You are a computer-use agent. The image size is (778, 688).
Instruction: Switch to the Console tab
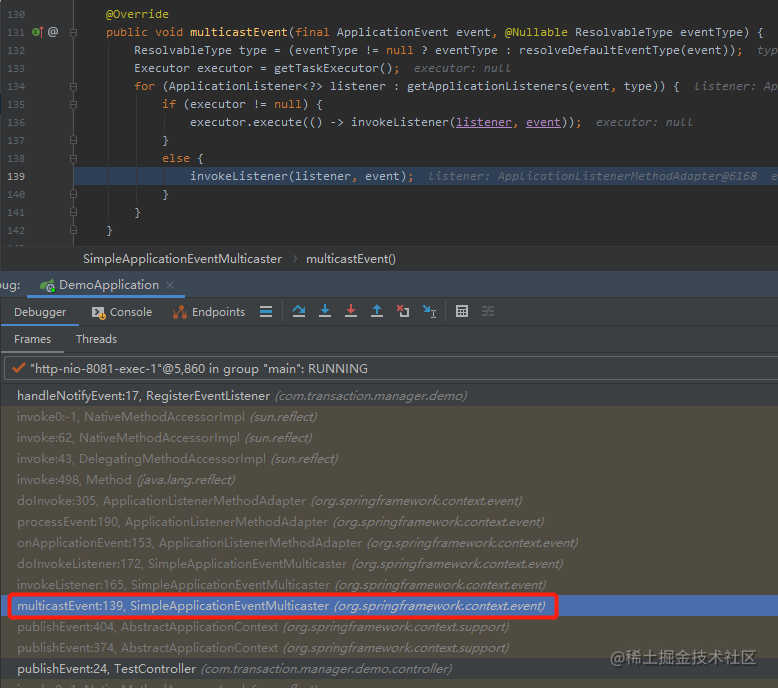[122, 312]
